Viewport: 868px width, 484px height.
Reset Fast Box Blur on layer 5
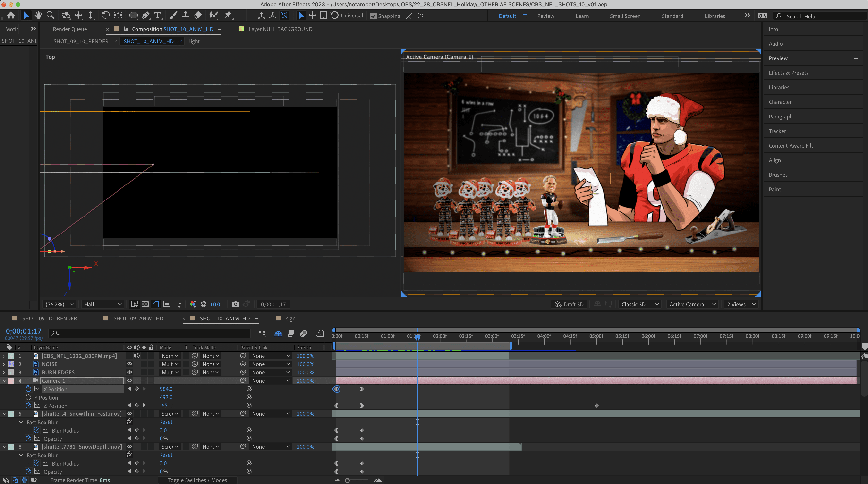point(165,422)
